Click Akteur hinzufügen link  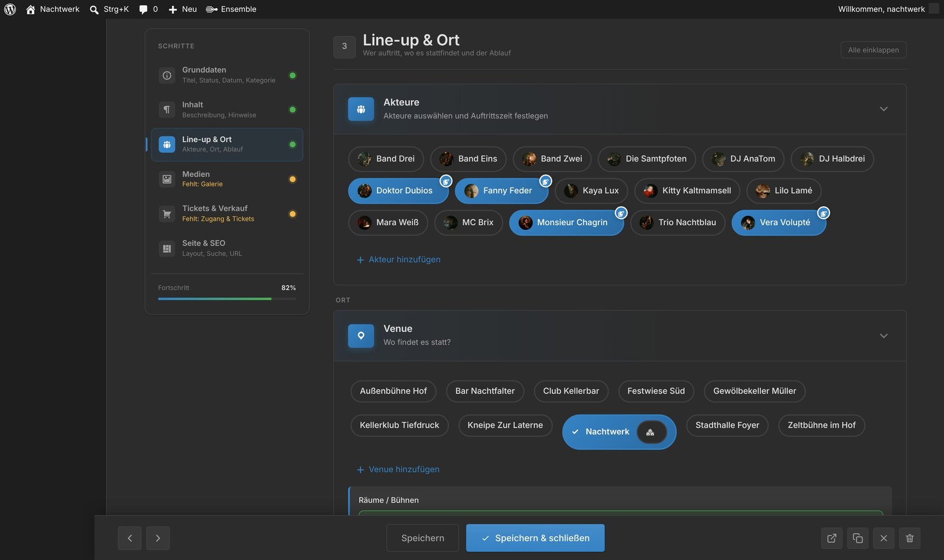[399, 260]
